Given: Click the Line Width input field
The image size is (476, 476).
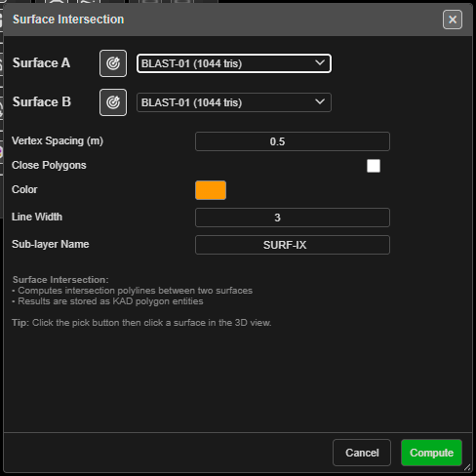Looking at the screenshot, I should tap(293, 218).
